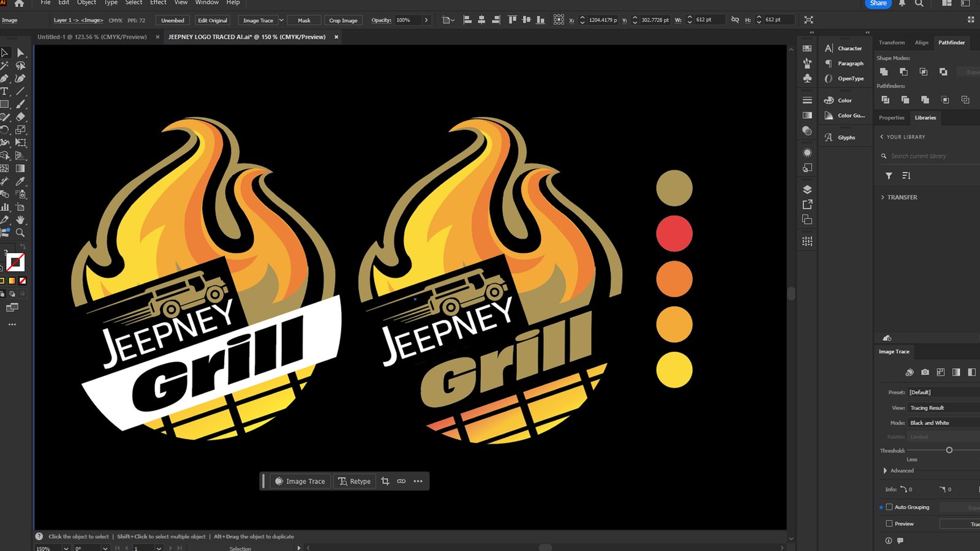Click the Search current library field
The width and height of the screenshot is (980, 551).
[931, 156]
